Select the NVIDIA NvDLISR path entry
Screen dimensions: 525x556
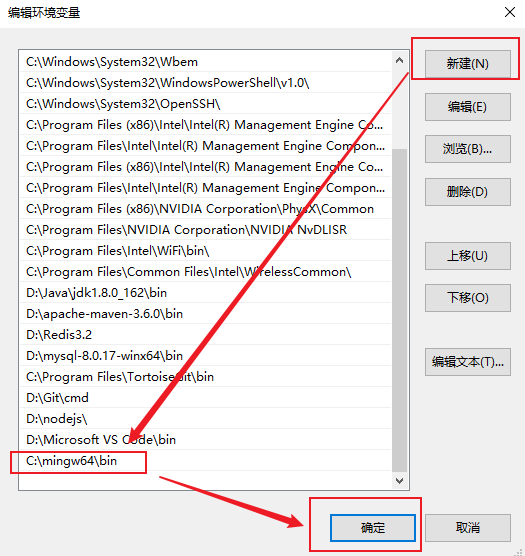point(206,230)
